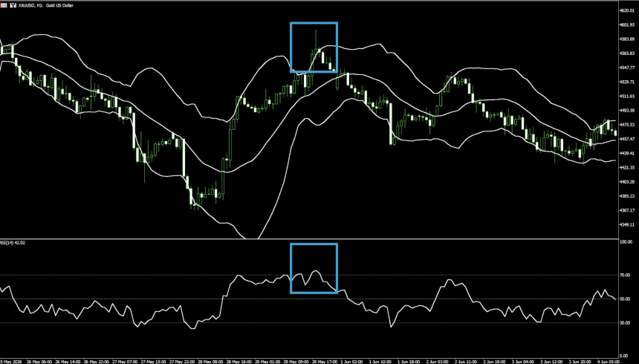639x364 pixels.
Task: Click the 4547.77 price scale label
Action: 627,68
